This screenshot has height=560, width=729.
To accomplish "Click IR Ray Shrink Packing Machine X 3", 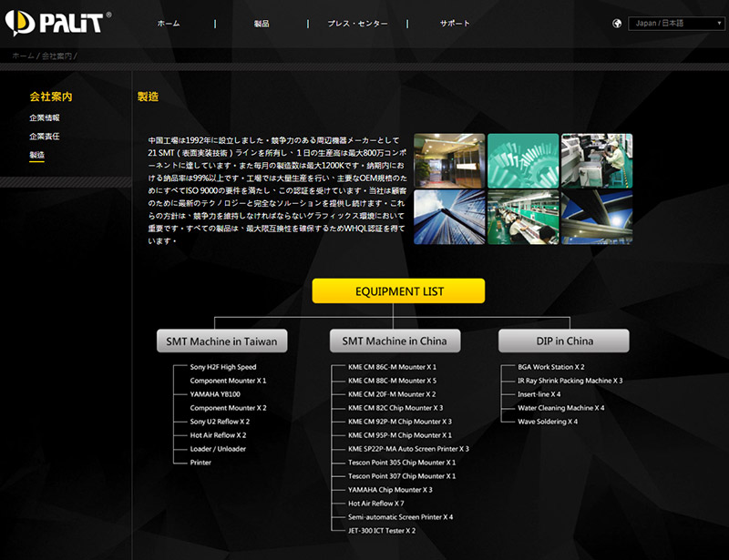I will [x=570, y=381].
